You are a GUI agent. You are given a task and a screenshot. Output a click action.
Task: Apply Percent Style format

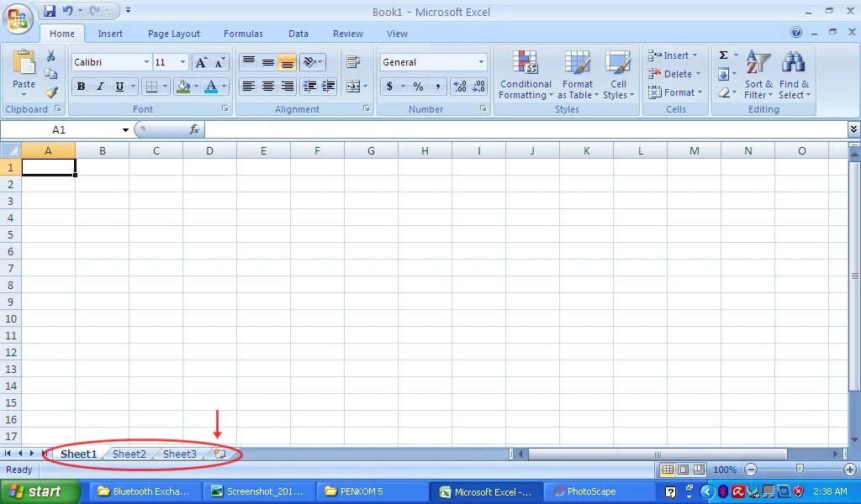[419, 87]
